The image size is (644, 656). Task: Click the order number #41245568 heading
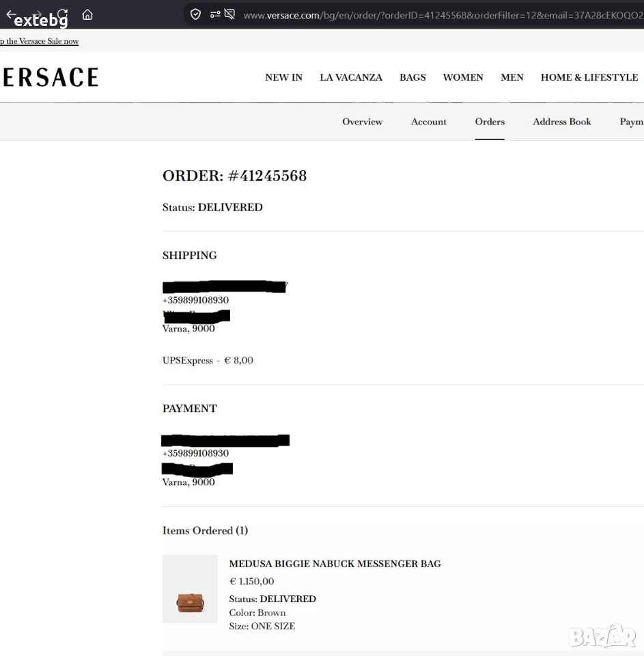point(235,176)
